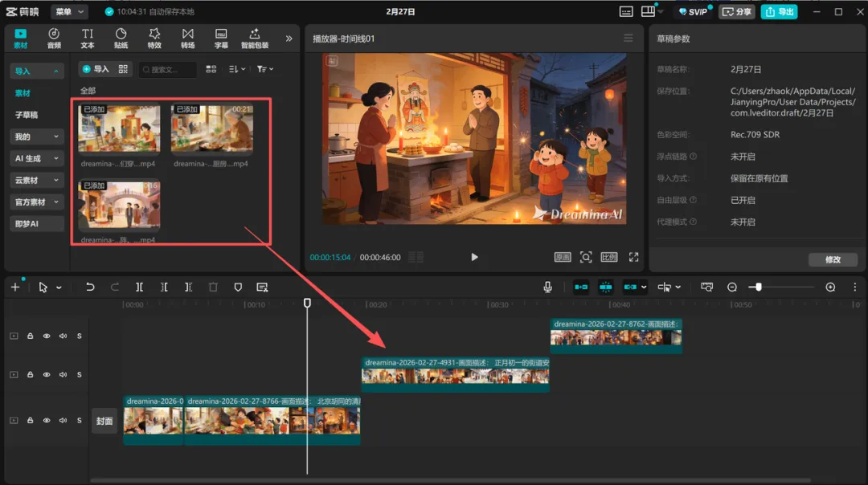Open the 转场 transitions tab
868x485 pixels.
187,39
